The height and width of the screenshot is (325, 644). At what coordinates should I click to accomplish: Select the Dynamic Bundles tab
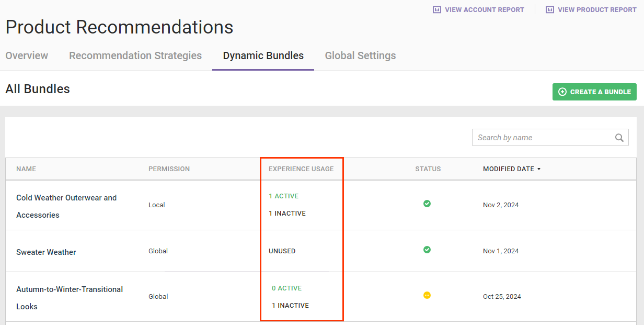point(263,55)
